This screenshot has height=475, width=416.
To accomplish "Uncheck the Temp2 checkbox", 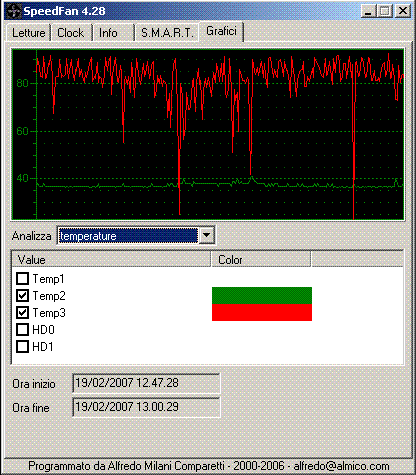I will [23, 295].
